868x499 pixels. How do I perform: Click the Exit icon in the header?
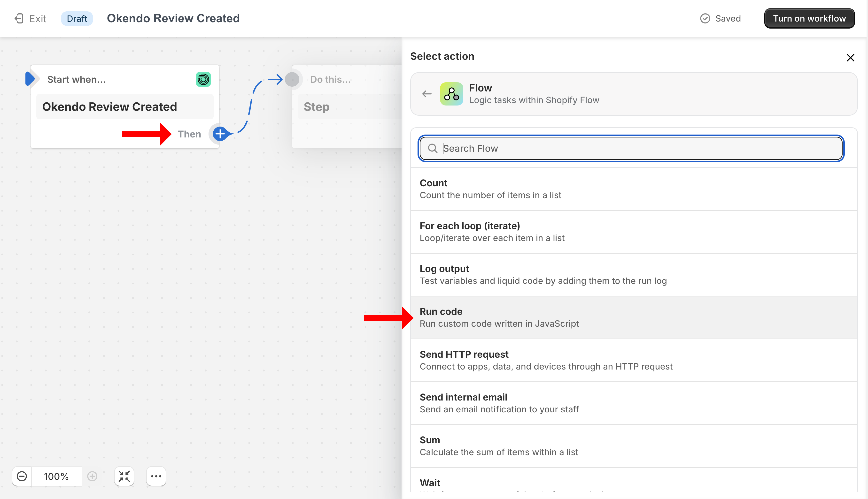[x=19, y=18]
